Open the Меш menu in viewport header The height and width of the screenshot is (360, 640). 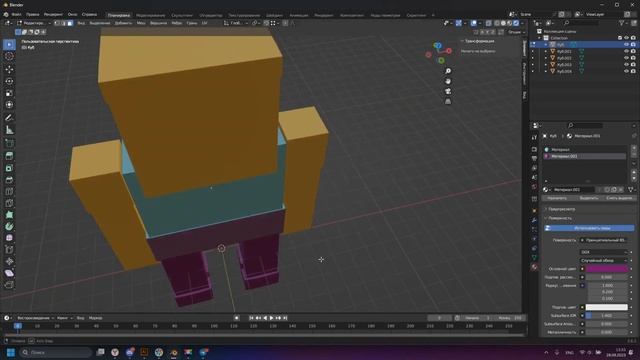[141, 23]
